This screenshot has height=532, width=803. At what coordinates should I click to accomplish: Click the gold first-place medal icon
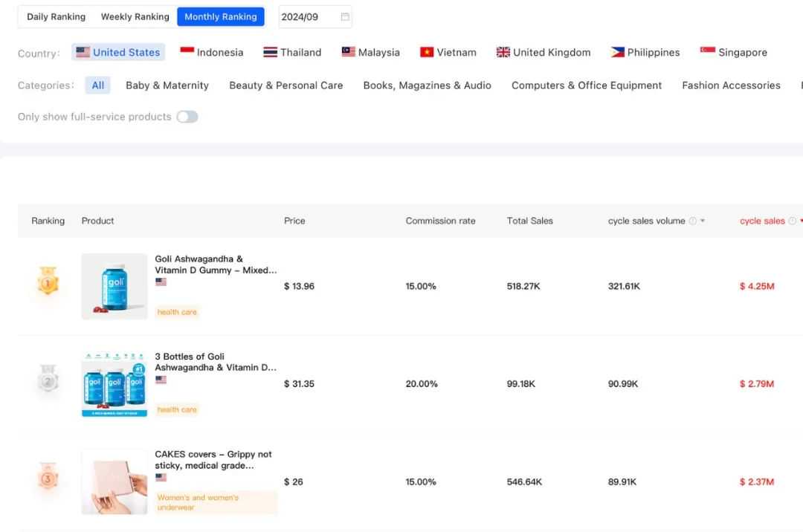point(48,280)
